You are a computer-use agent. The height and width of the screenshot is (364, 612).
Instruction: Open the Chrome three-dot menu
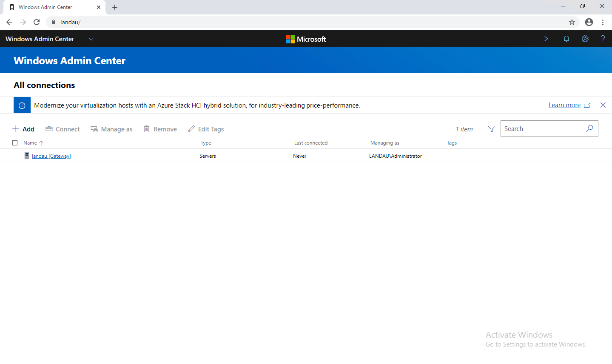pos(603,22)
